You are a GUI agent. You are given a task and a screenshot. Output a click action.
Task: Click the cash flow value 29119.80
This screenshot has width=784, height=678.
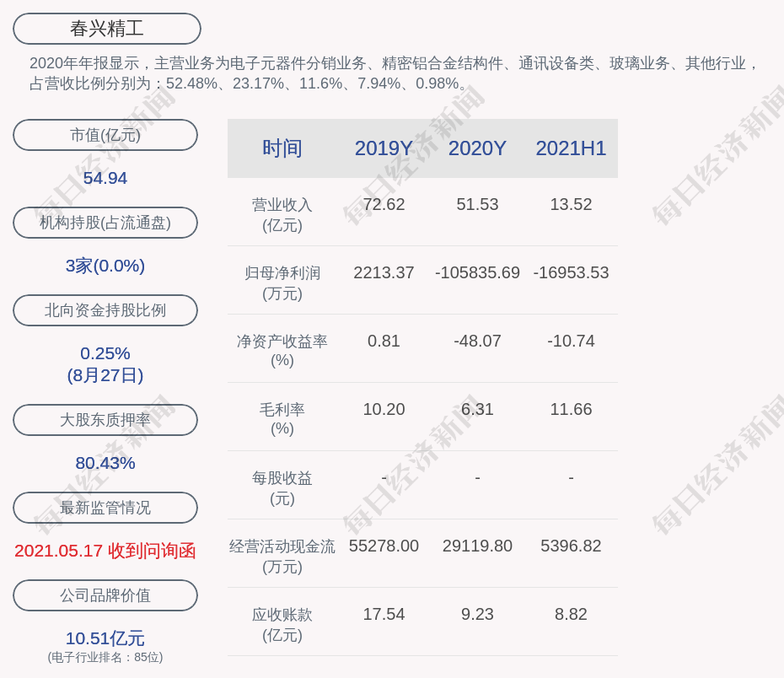(477, 546)
